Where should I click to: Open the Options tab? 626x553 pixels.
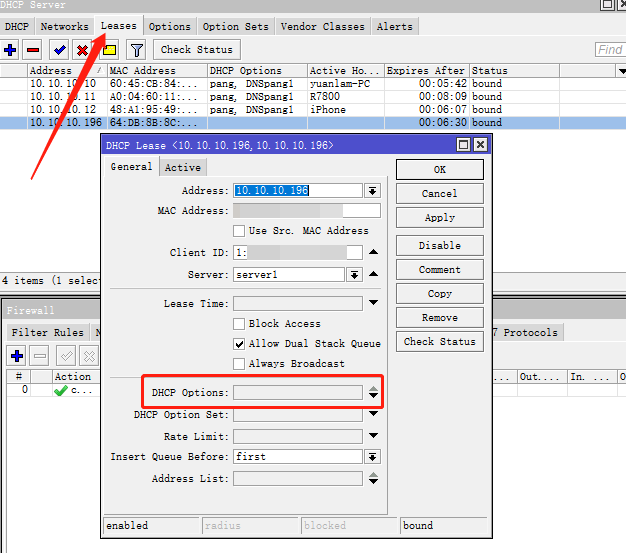click(170, 27)
